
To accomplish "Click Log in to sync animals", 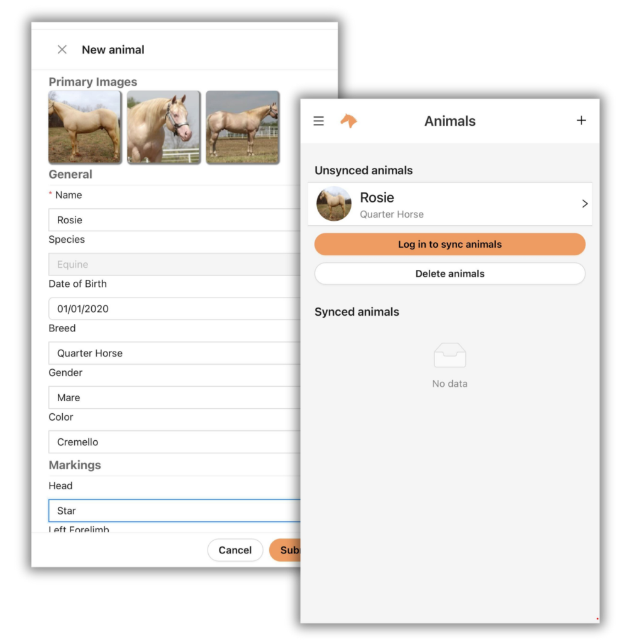I will click(450, 245).
